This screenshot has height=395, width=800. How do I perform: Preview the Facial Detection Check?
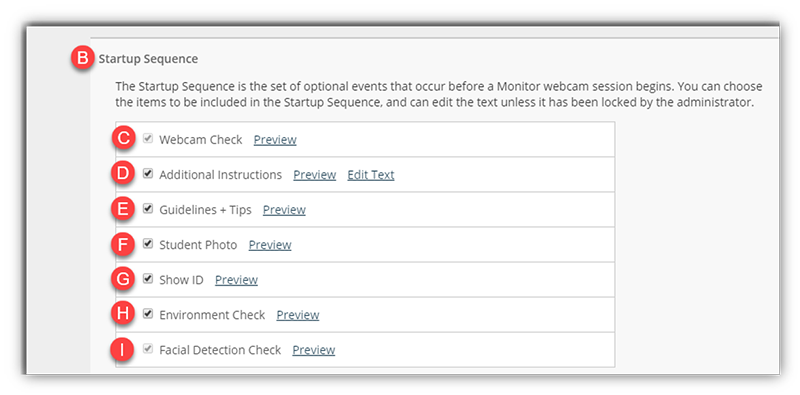click(314, 350)
